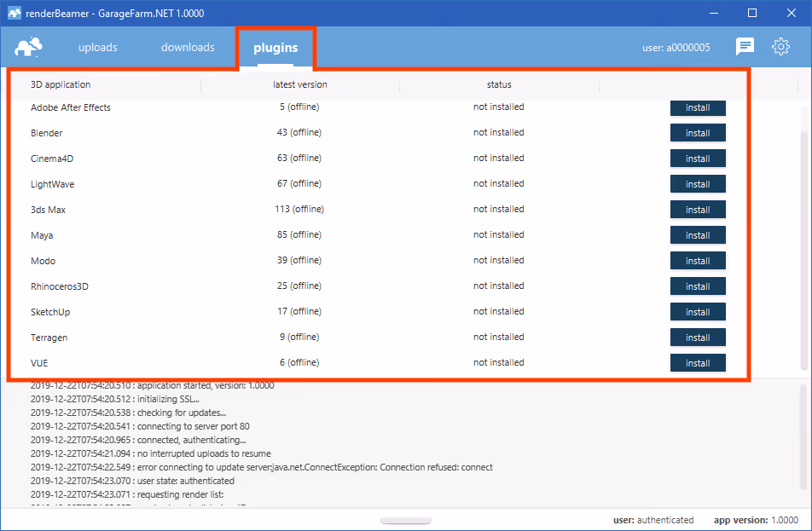Switch to the uploads tab
The height and width of the screenshot is (531, 812).
pyautogui.click(x=98, y=47)
